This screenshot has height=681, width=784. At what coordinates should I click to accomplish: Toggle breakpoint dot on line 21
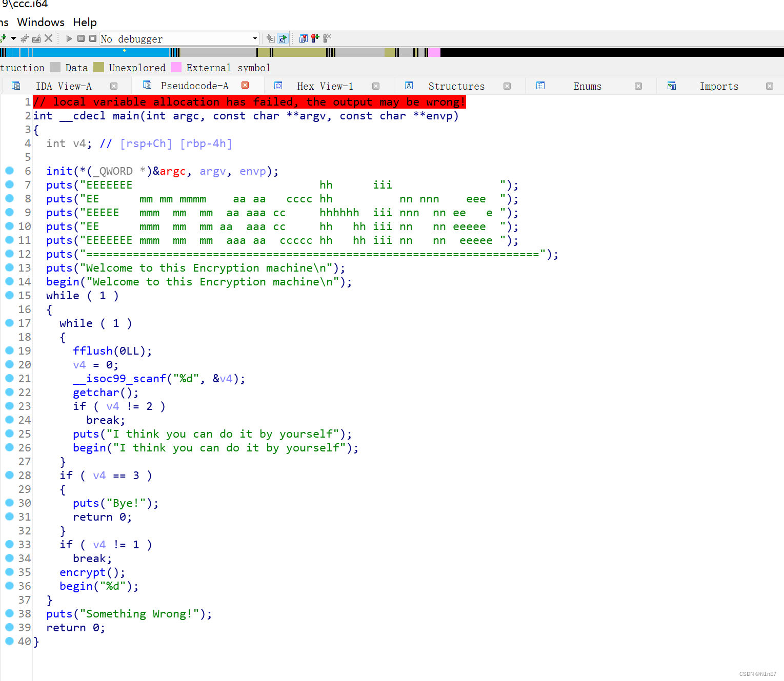(x=9, y=378)
